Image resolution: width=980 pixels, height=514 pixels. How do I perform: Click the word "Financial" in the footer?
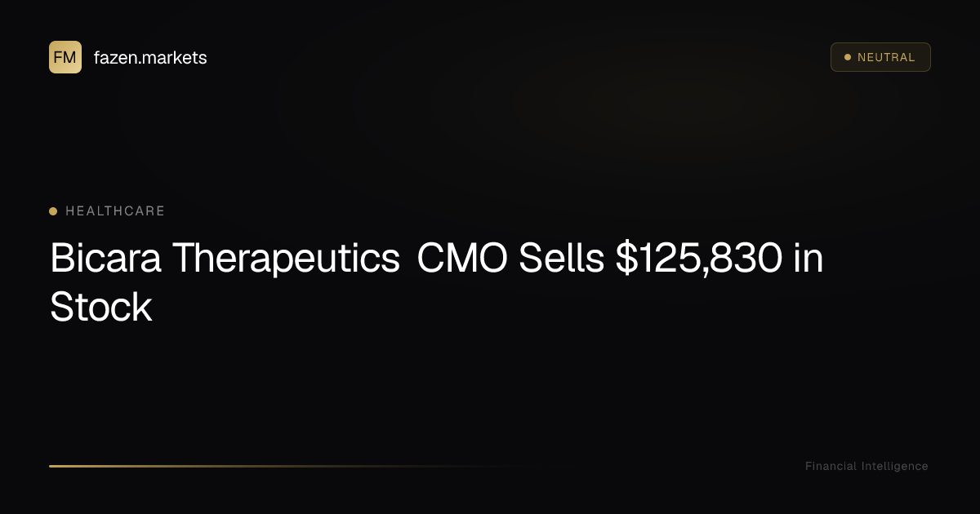(831, 466)
